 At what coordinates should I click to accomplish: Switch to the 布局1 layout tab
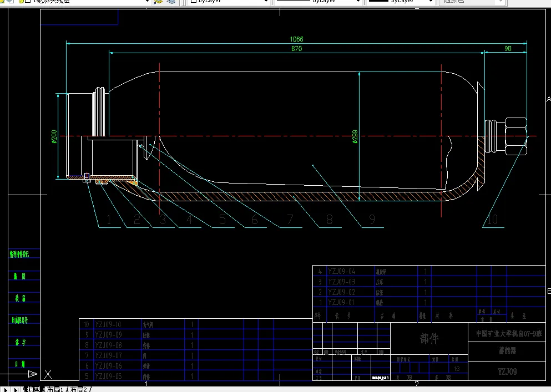[55, 389]
